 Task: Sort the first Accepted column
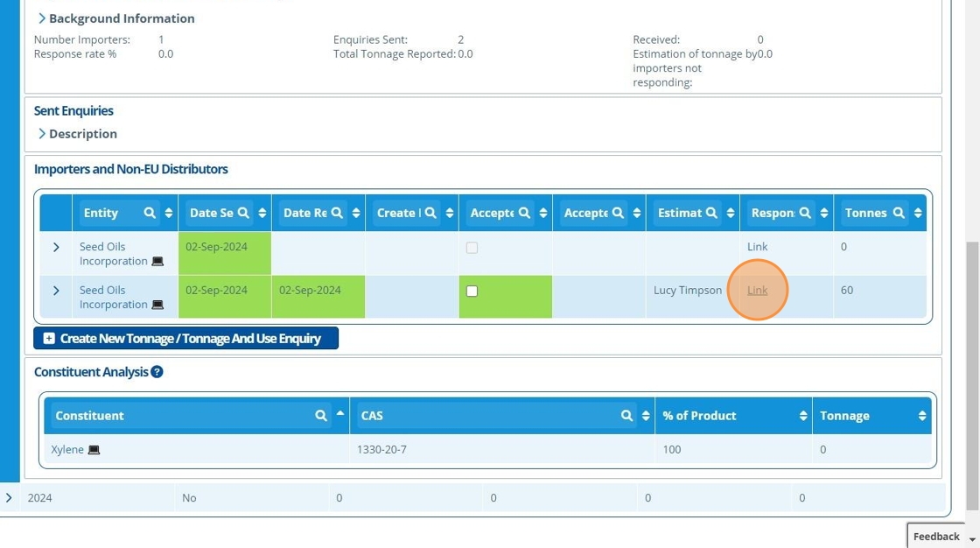[x=543, y=213]
